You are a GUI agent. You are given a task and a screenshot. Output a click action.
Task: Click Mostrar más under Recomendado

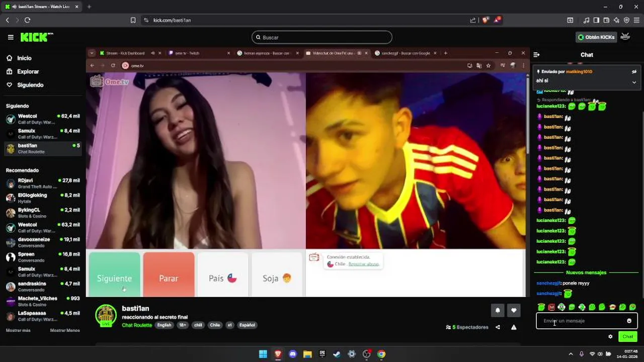click(18, 330)
